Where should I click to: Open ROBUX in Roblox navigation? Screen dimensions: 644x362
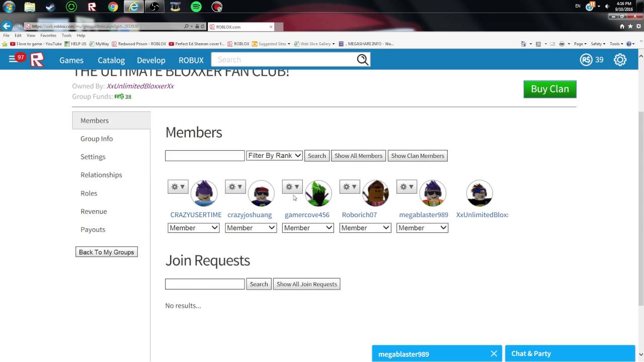pos(191,60)
